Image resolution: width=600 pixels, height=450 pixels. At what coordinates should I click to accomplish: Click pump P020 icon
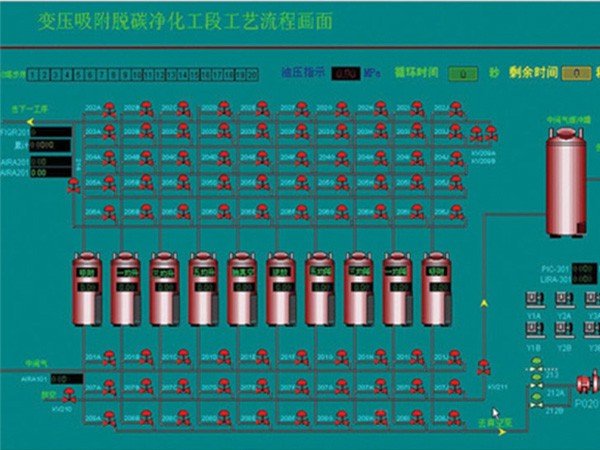click(x=585, y=384)
